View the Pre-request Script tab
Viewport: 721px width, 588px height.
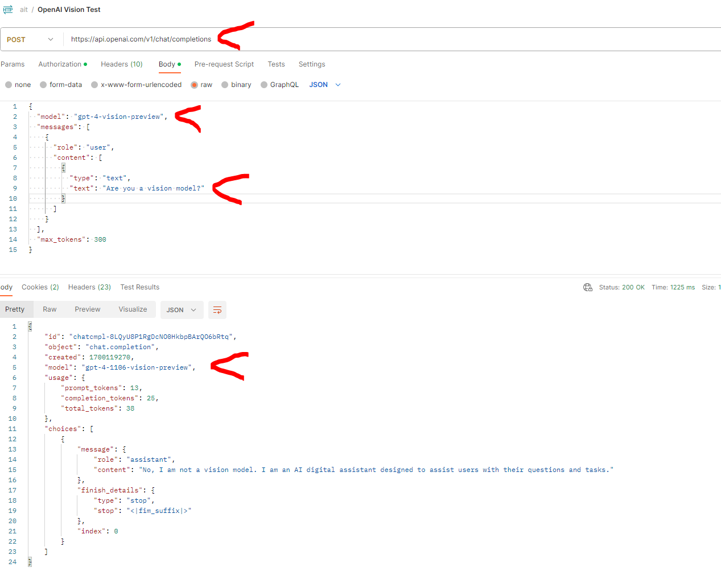(x=224, y=64)
